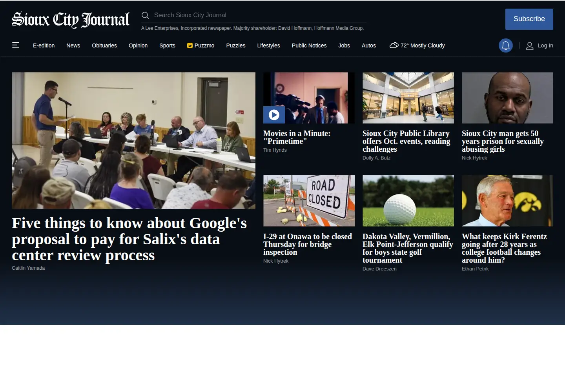
Task: Open the Opinion section
Action: pos(138,45)
